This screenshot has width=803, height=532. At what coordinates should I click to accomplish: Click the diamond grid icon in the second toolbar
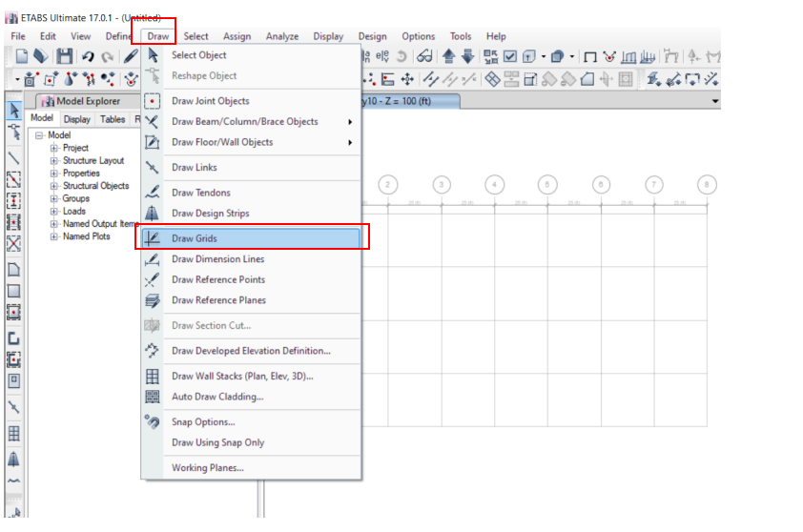pos(492,79)
